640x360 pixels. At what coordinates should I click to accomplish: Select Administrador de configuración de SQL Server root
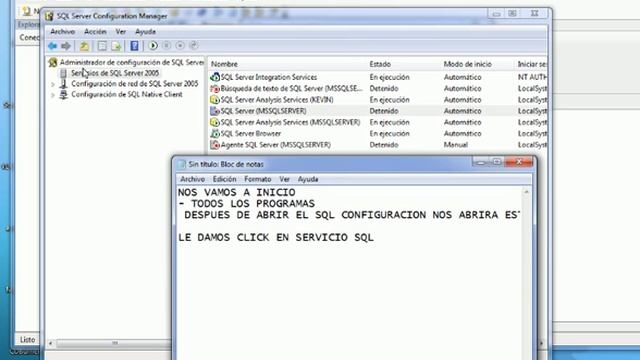[131, 62]
